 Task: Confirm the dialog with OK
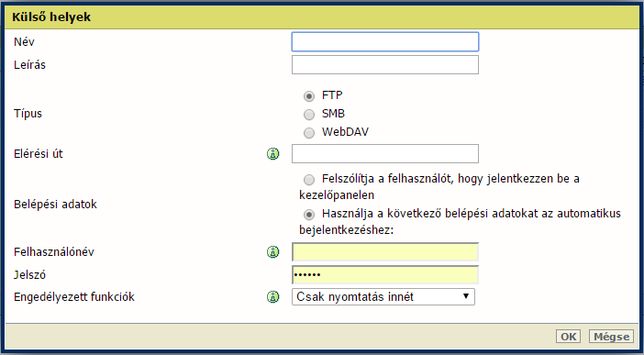568,337
